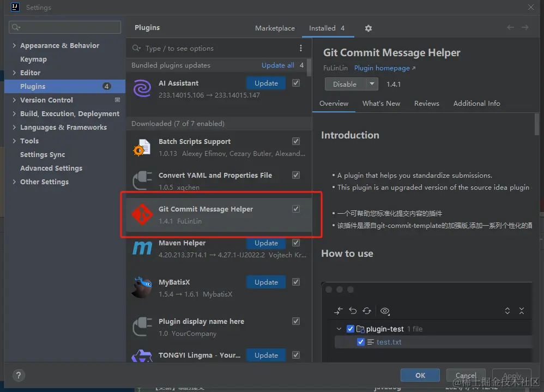Open the Reviews tab

point(427,104)
